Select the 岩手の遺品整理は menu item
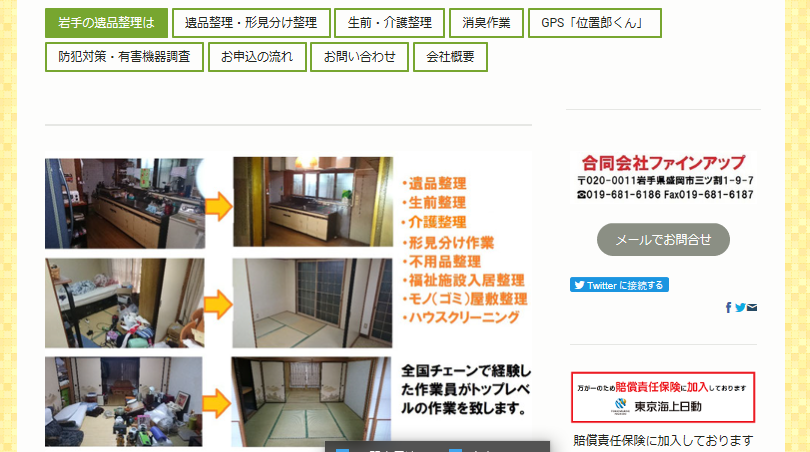Viewport: 810px width, 452px height. [x=106, y=23]
